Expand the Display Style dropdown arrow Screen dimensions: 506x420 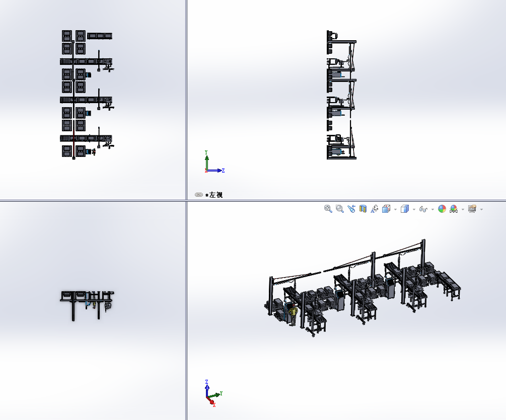414,210
